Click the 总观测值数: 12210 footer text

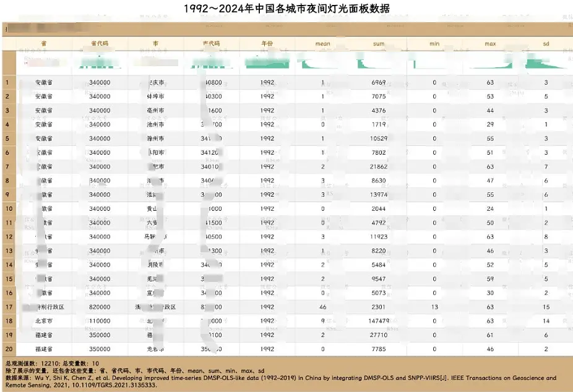[x=32, y=364]
